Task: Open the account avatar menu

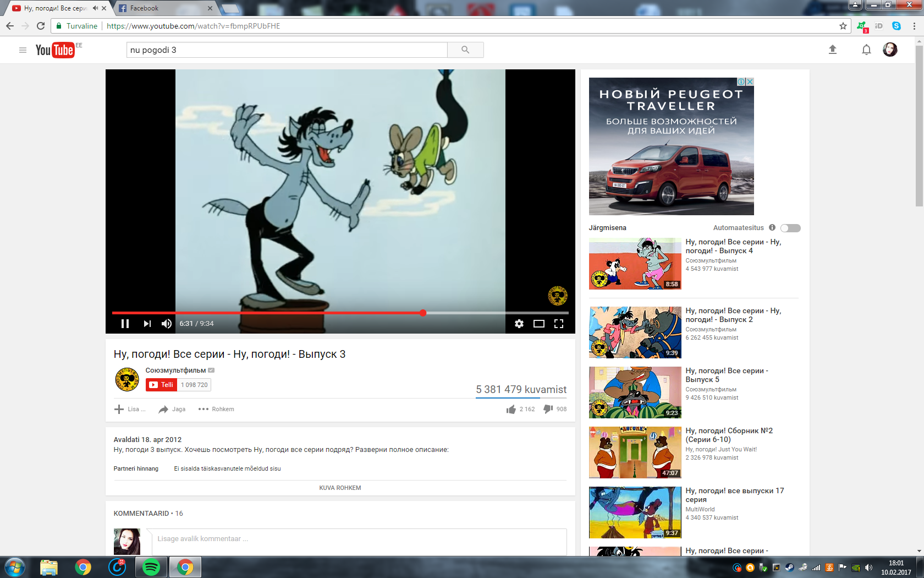Action: (x=890, y=50)
